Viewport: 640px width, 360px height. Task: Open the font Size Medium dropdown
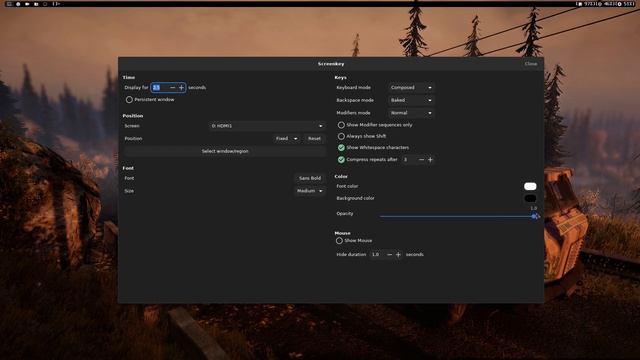tap(310, 191)
